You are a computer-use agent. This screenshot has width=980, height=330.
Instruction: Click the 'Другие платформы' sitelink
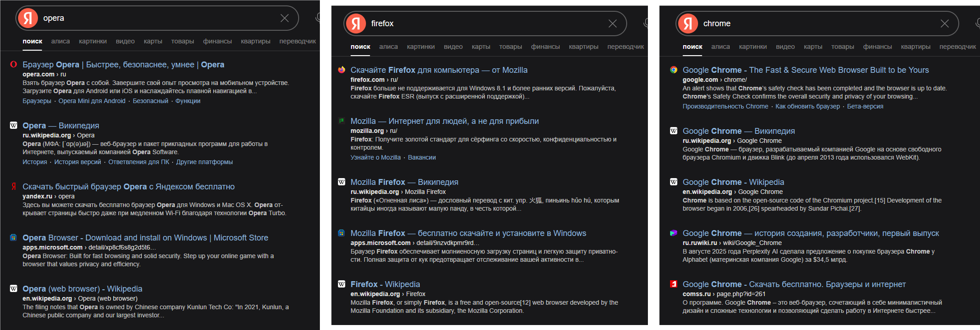(205, 162)
